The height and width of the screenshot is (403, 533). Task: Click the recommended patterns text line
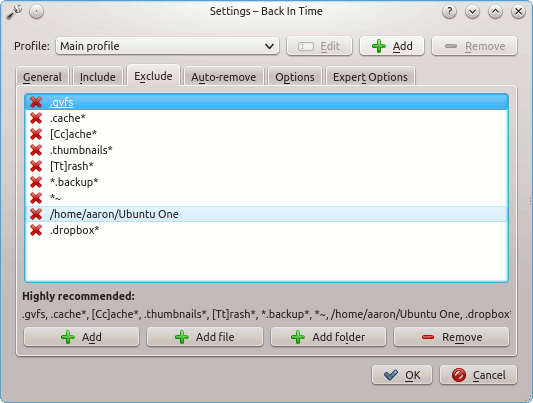pos(266,314)
